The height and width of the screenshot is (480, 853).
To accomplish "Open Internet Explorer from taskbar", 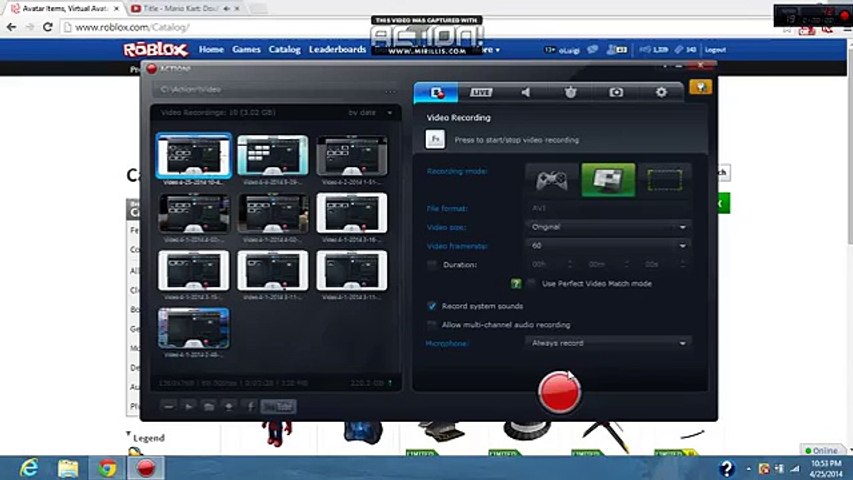I will click(x=28, y=468).
